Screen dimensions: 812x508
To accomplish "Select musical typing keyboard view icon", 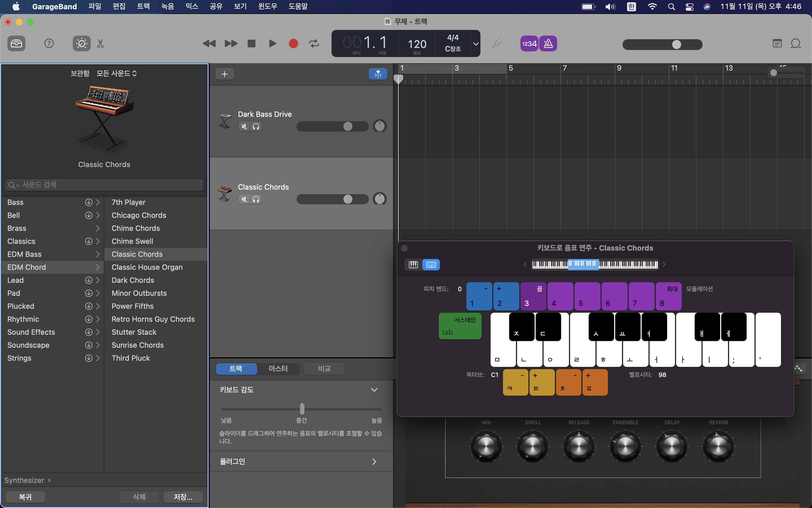I will tap(431, 265).
